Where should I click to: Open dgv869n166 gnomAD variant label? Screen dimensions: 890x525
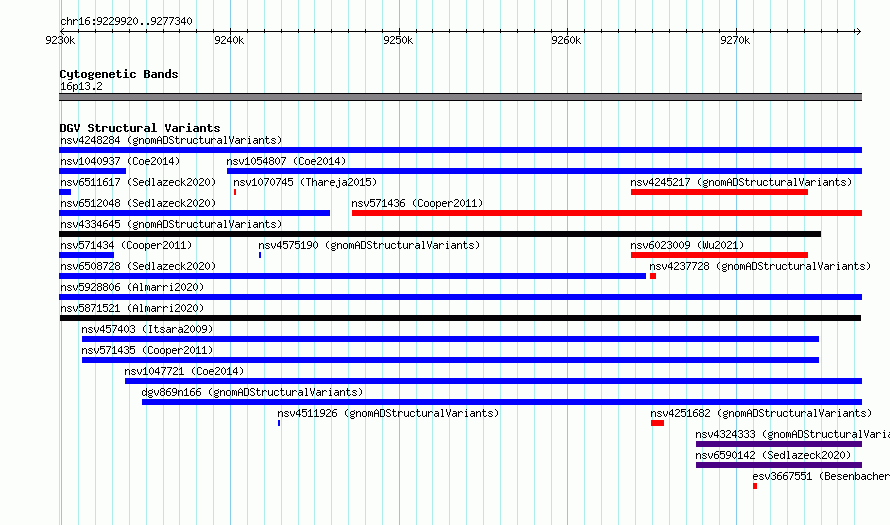(252, 392)
